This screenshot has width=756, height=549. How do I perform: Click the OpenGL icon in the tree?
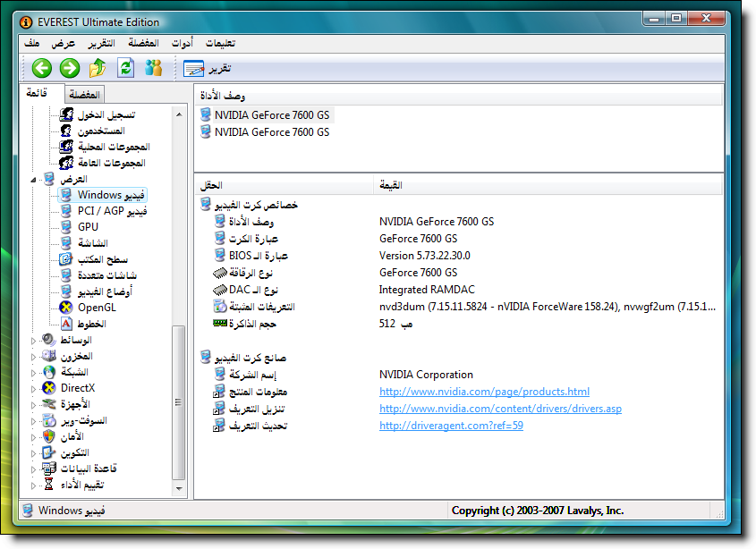click(66, 308)
